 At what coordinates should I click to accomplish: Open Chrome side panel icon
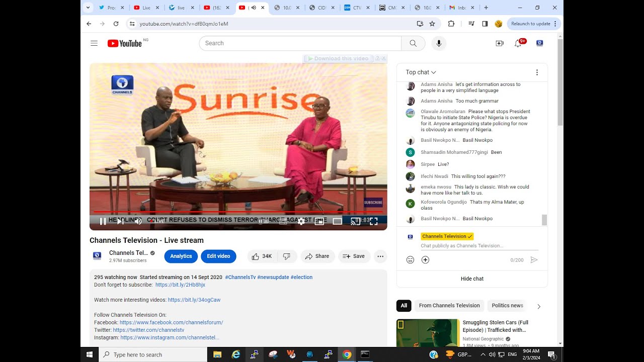click(x=485, y=24)
